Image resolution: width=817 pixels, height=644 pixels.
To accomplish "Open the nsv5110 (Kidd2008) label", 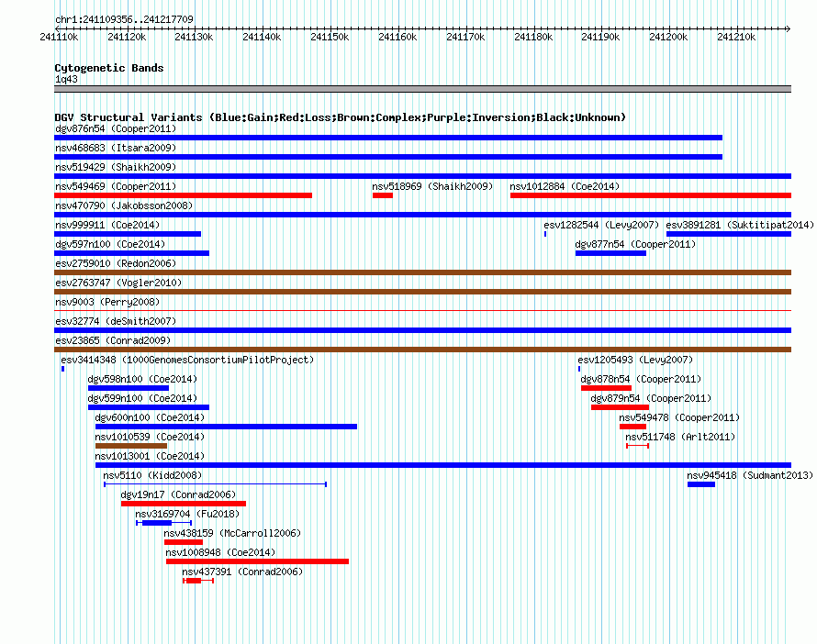I will click(x=152, y=475).
